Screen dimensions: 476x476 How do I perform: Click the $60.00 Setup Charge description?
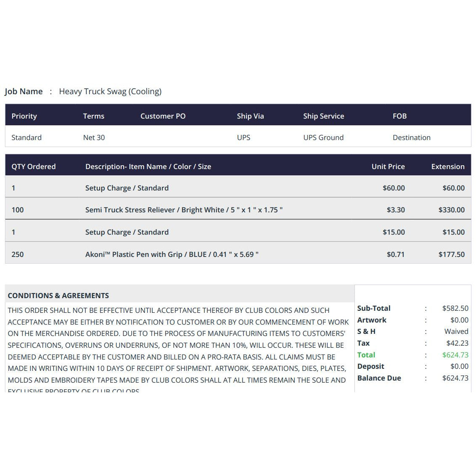point(127,188)
